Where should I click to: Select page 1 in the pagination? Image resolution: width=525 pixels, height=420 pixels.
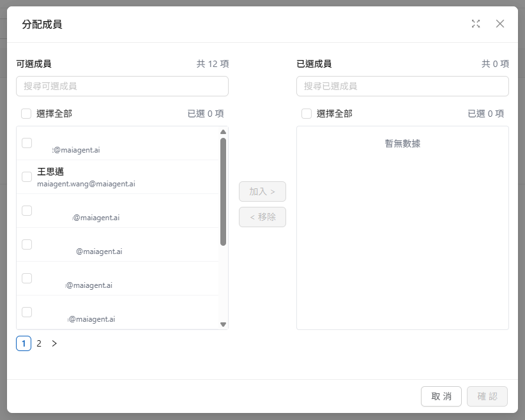[24, 343]
